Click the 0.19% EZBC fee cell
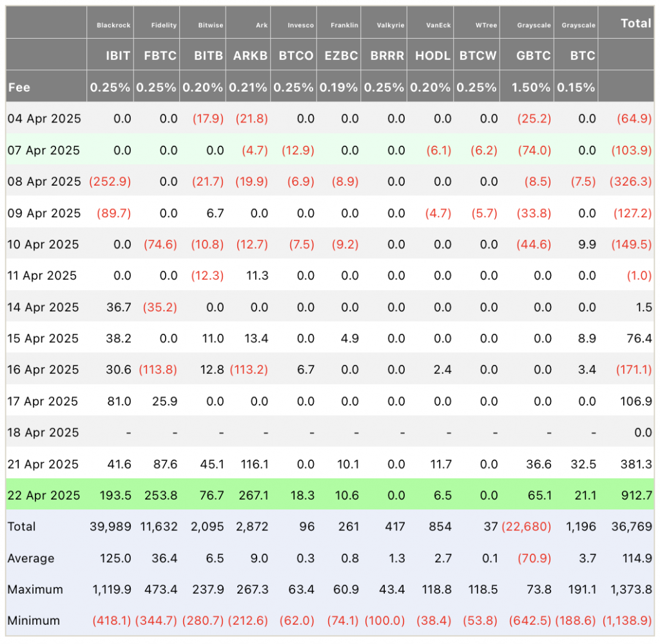Viewport: 660px width, 644px height. tap(339, 87)
